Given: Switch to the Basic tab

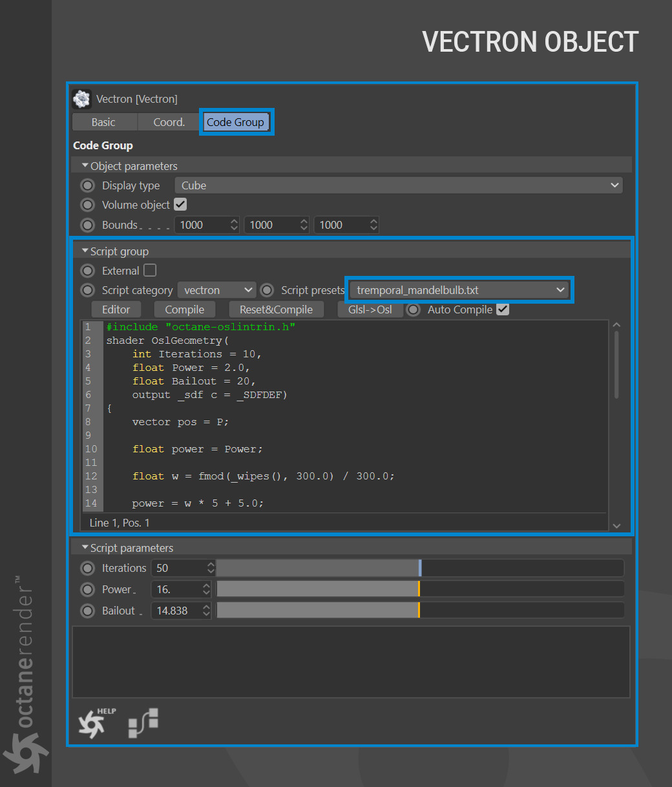Looking at the screenshot, I should 104,121.
